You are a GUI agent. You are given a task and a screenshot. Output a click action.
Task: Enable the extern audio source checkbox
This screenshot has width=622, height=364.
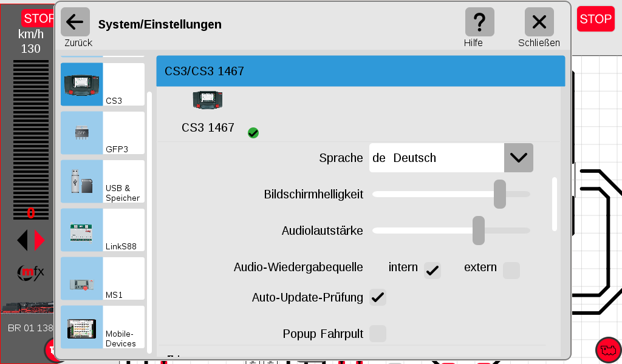pyautogui.click(x=511, y=270)
